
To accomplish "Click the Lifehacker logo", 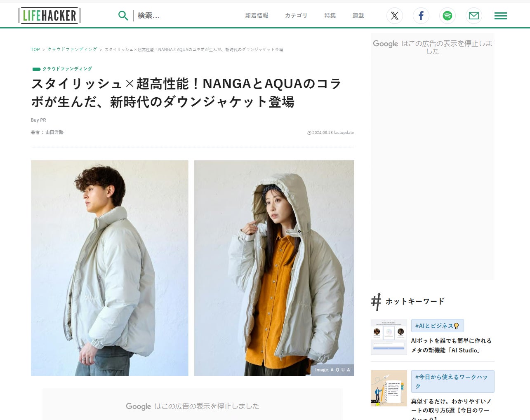I will [49, 16].
